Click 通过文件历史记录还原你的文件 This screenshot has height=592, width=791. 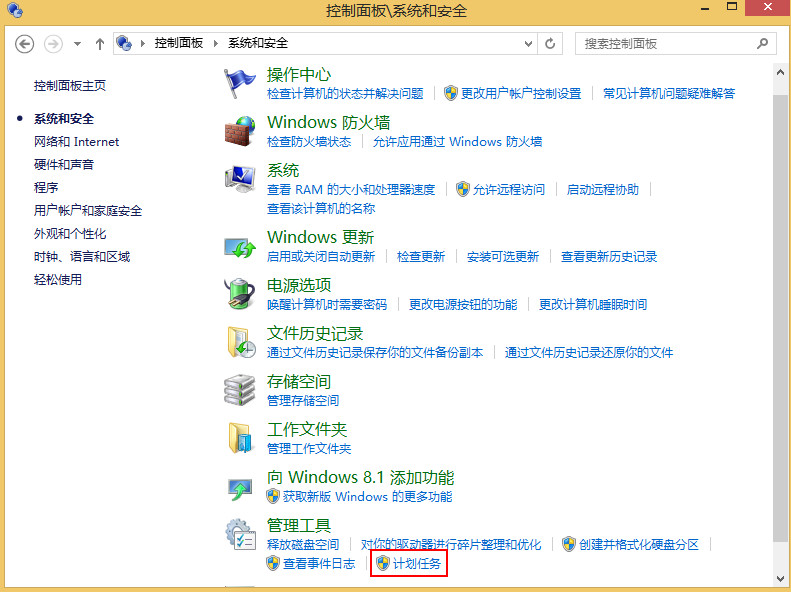(589, 352)
